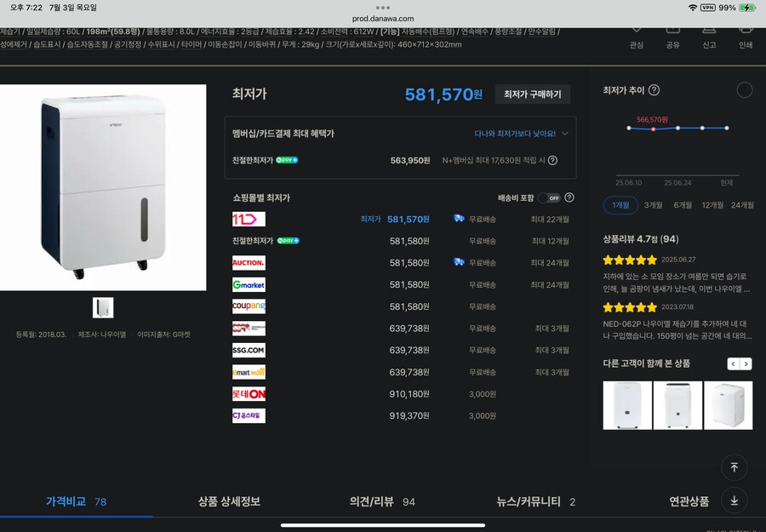Open the 가격비교 tab
This screenshot has height=532, width=766.
[x=77, y=501]
